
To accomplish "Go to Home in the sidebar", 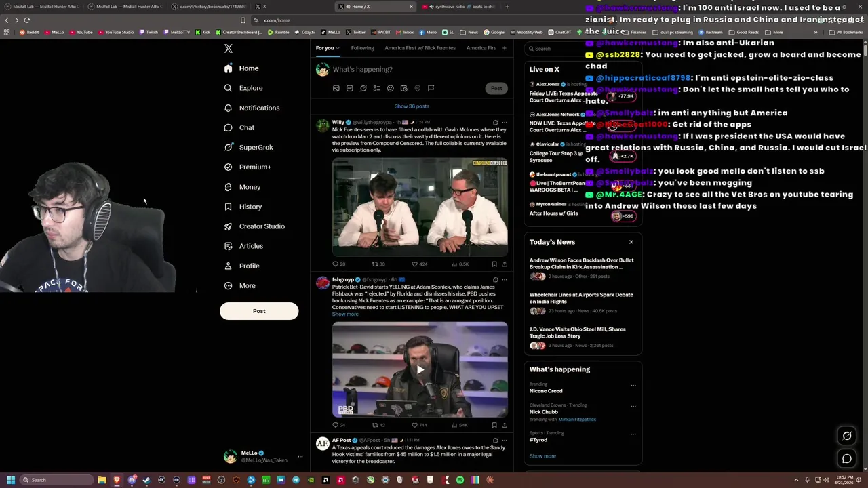I will (x=241, y=68).
